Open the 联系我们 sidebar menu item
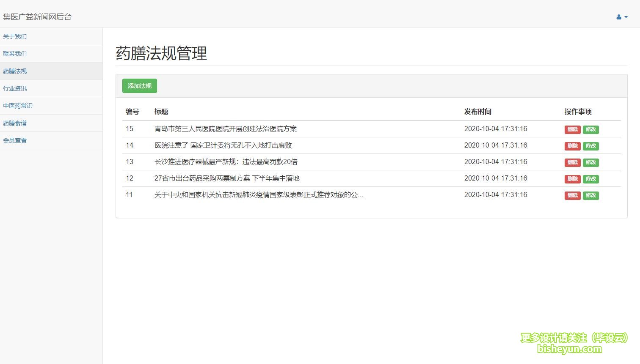Viewport: 640px width, 364px height. point(51,54)
